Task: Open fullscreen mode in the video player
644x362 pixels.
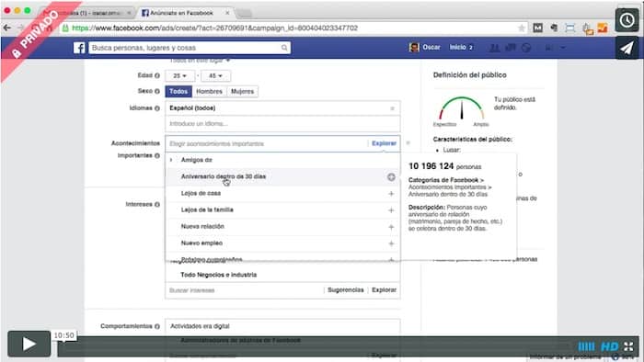Action: click(x=628, y=346)
